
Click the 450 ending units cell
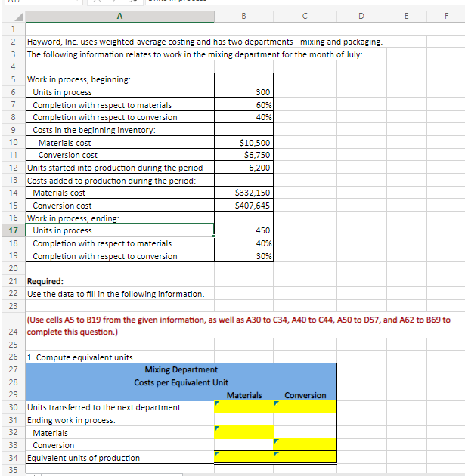point(243,230)
